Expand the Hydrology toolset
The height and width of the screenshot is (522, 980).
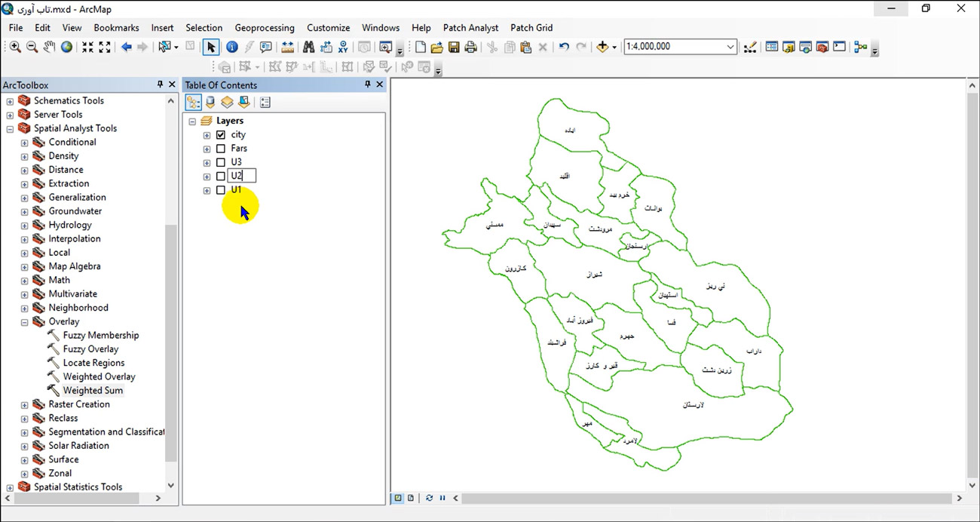click(x=24, y=226)
